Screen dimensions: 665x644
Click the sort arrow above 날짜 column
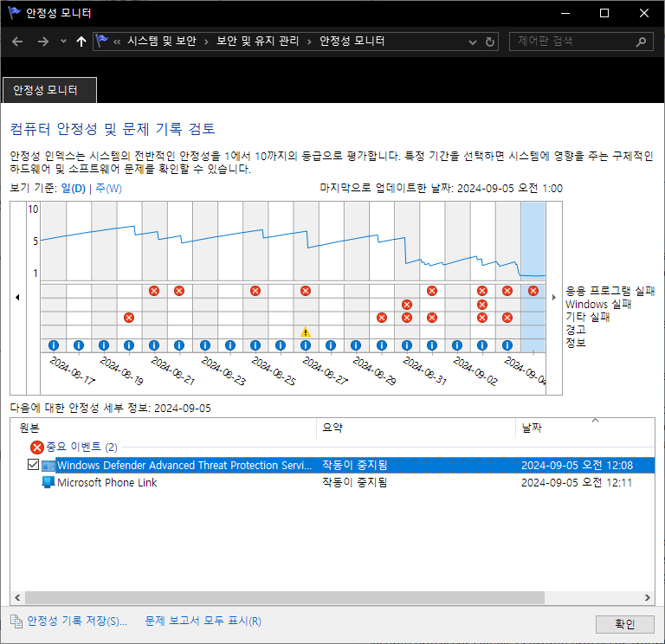pyautogui.click(x=595, y=420)
